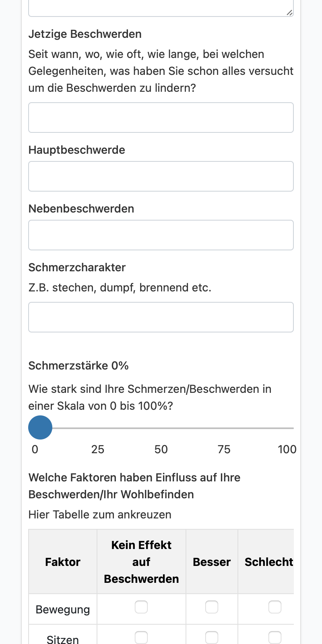Viewport: 322px width, 644px height.
Task: Check Kein Effekt for Sitzen
Action: [x=141, y=638]
